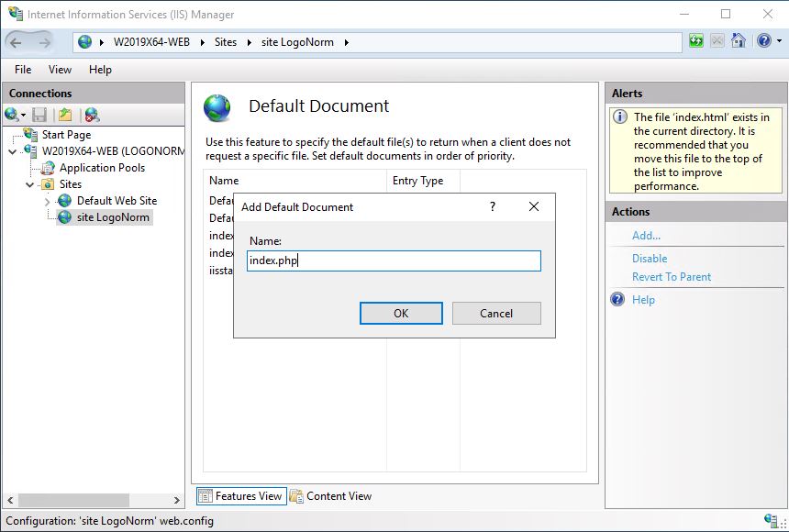Click site LogoNorm in the breadcrumb

(x=297, y=42)
